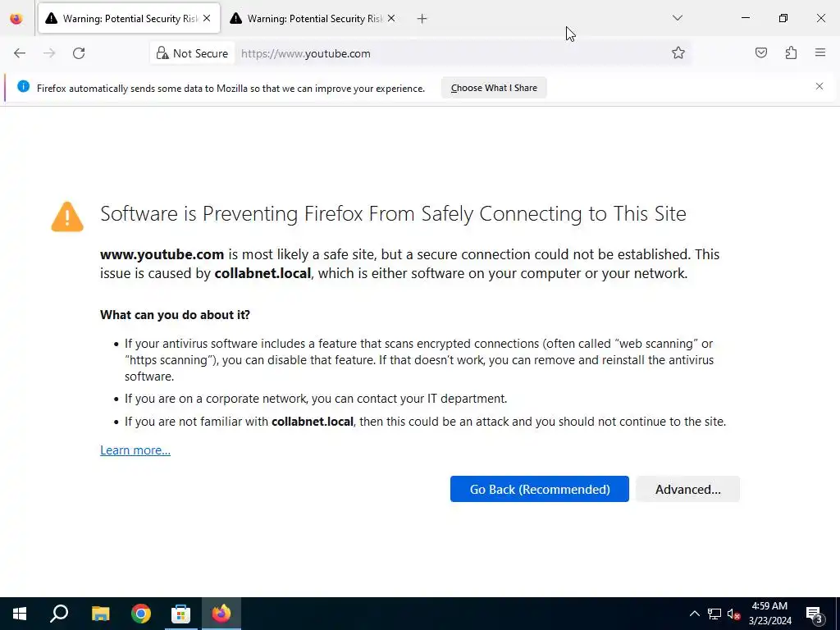The width and height of the screenshot is (840, 630).
Task: Open Google Chrome from the taskbar
Action: [x=141, y=614]
